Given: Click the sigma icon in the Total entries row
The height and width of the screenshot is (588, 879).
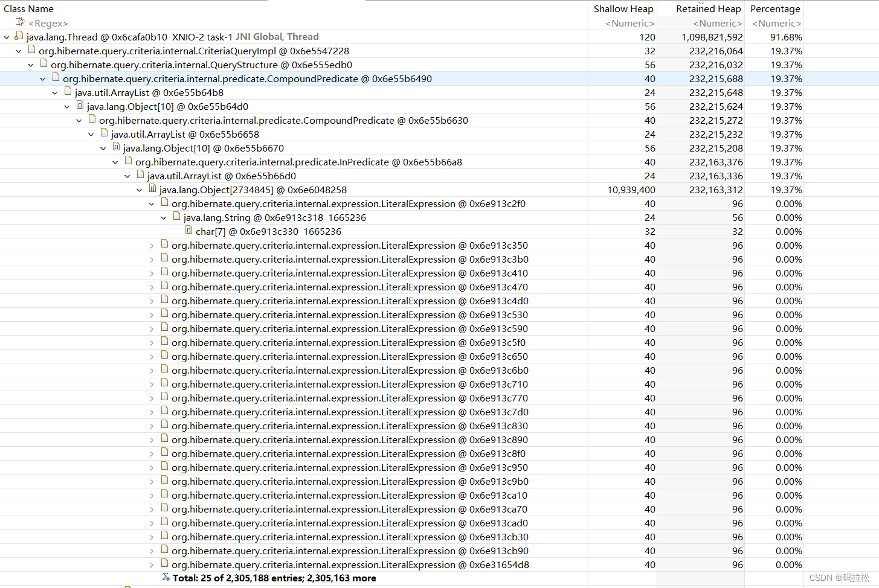Looking at the screenshot, I should [166, 578].
